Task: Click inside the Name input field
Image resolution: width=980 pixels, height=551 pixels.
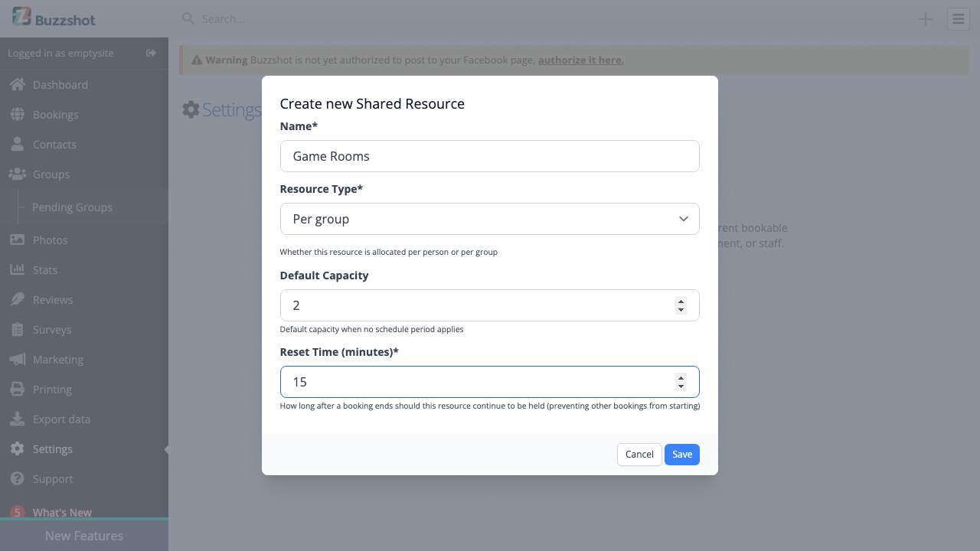Action: click(x=489, y=156)
